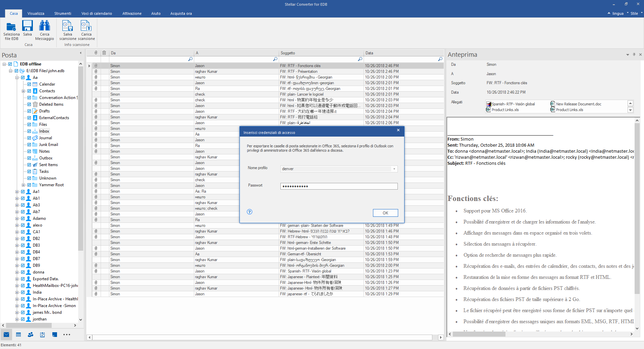
Task: Click the Salva floppy disk icon
Action: click(x=28, y=26)
